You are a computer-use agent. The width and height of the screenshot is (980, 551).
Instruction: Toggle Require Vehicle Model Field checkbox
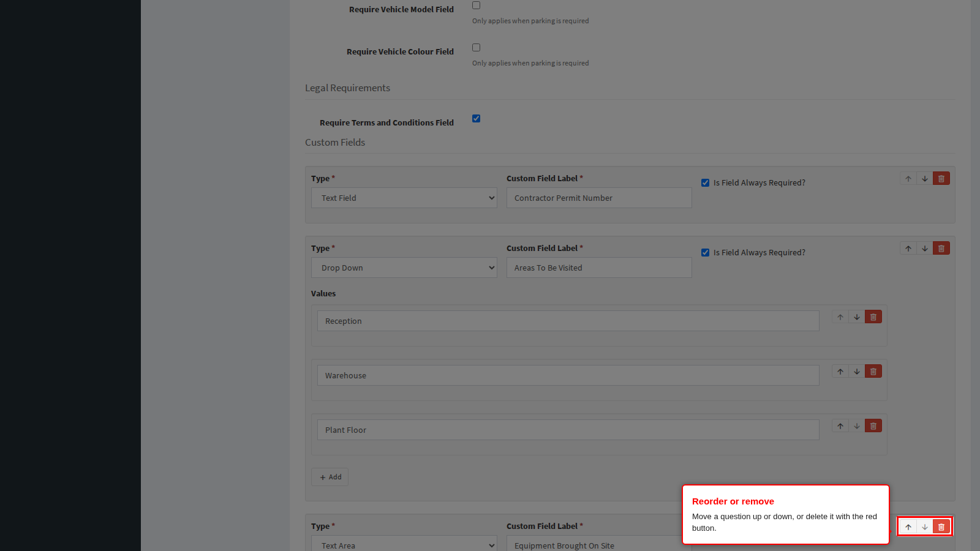[x=476, y=6]
